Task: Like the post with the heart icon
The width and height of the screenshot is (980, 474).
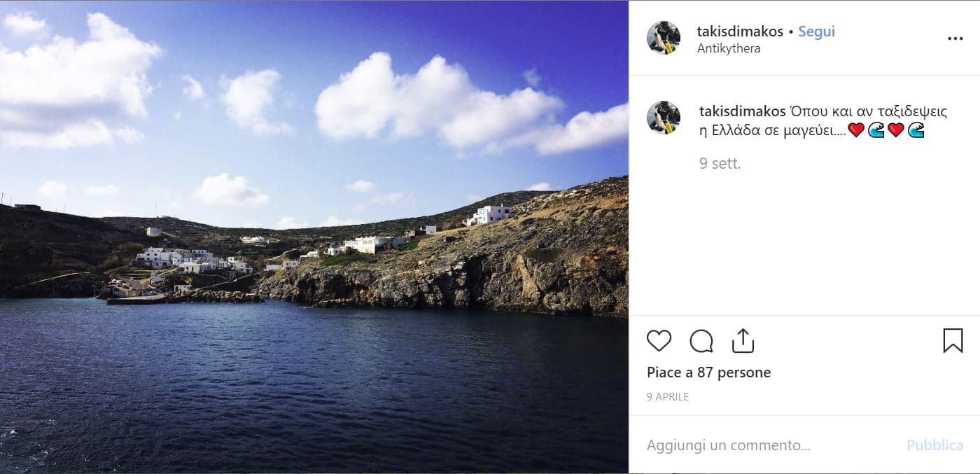Action: tap(659, 341)
